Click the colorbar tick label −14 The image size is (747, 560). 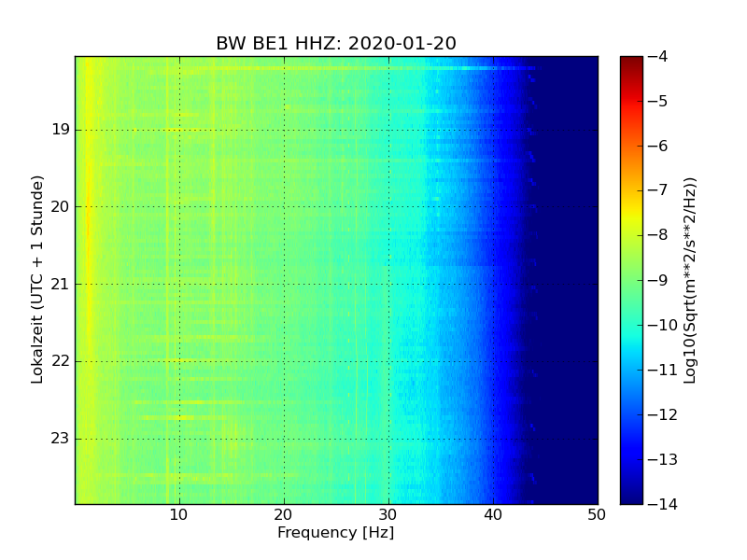click(x=663, y=504)
